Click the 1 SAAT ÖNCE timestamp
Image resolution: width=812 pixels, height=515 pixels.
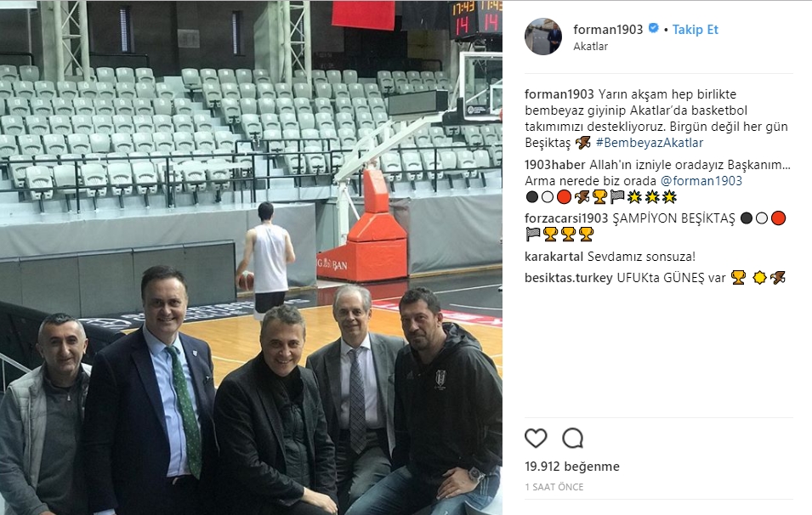[554, 487]
